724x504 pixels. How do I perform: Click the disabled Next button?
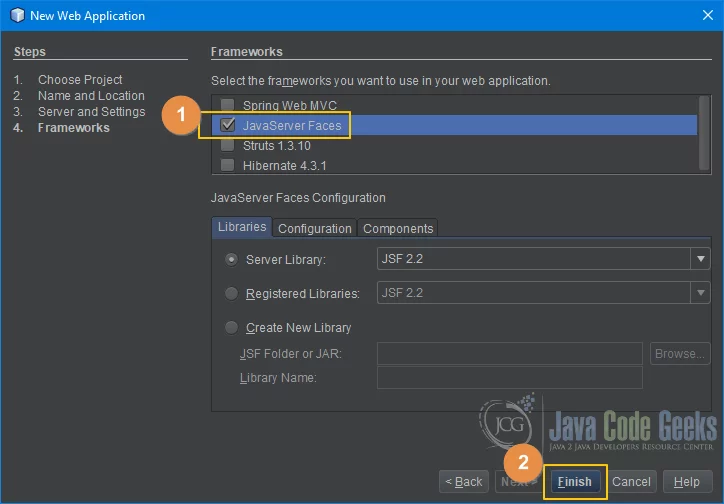coord(519,481)
